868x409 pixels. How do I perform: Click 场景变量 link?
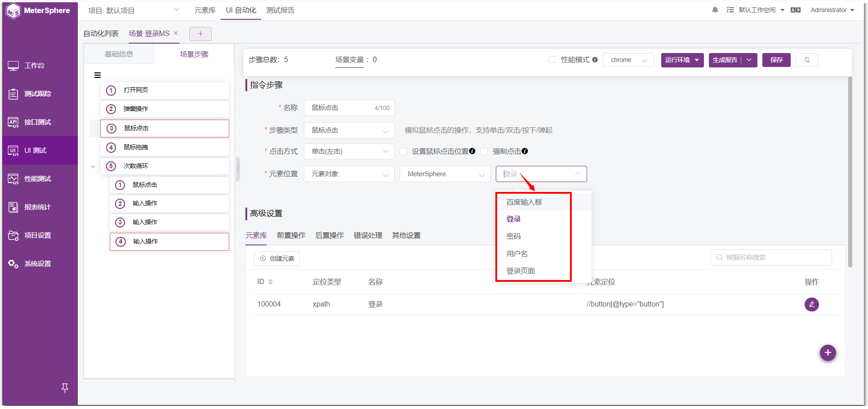point(349,60)
